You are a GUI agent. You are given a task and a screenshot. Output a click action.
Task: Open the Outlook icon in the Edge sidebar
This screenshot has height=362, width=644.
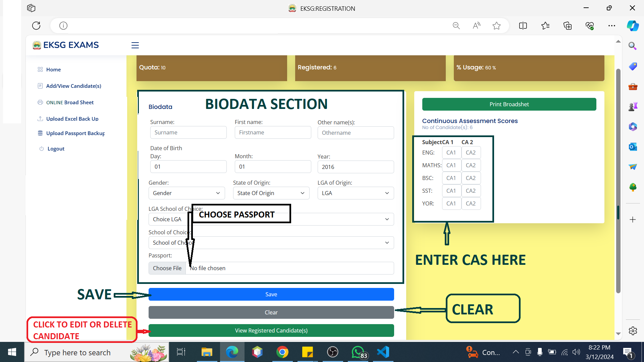point(633,147)
